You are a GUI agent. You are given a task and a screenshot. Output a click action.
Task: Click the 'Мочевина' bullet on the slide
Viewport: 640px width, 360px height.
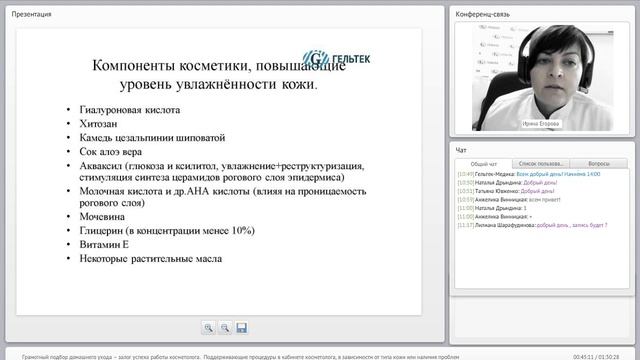click(102, 217)
